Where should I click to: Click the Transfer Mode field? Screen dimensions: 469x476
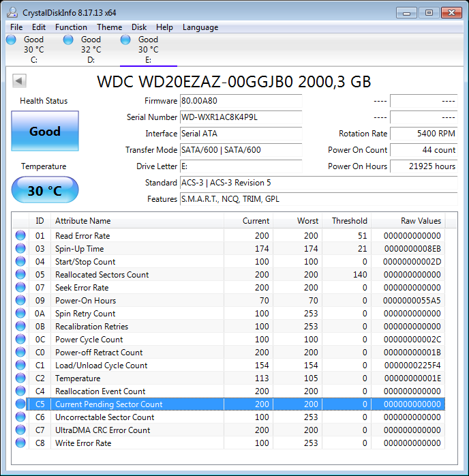click(x=241, y=150)
